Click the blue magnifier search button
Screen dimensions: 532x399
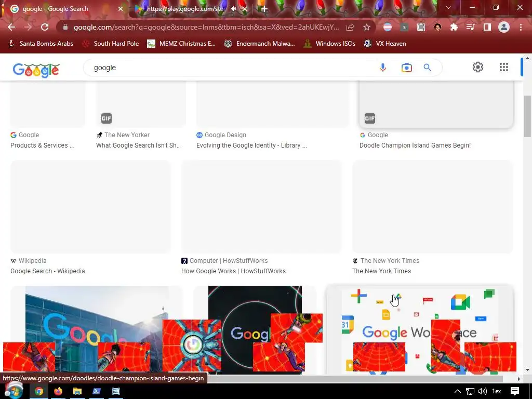(x=428, y=68)
